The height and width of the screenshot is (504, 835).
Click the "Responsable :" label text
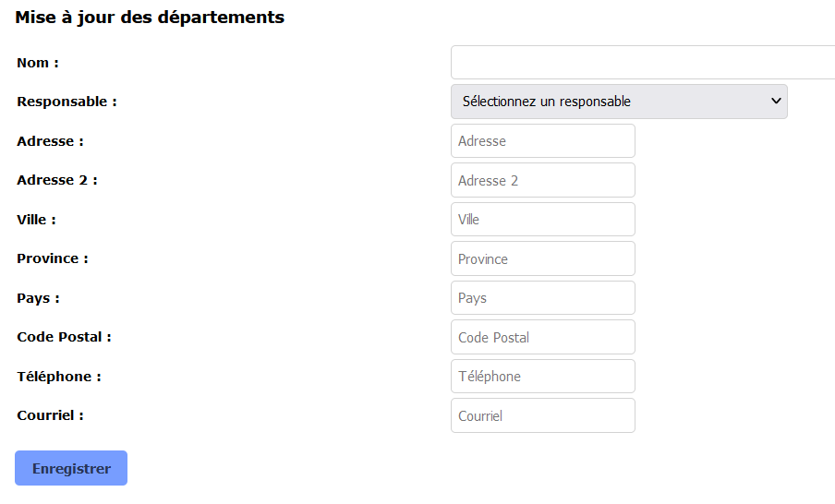pos(67,102)
